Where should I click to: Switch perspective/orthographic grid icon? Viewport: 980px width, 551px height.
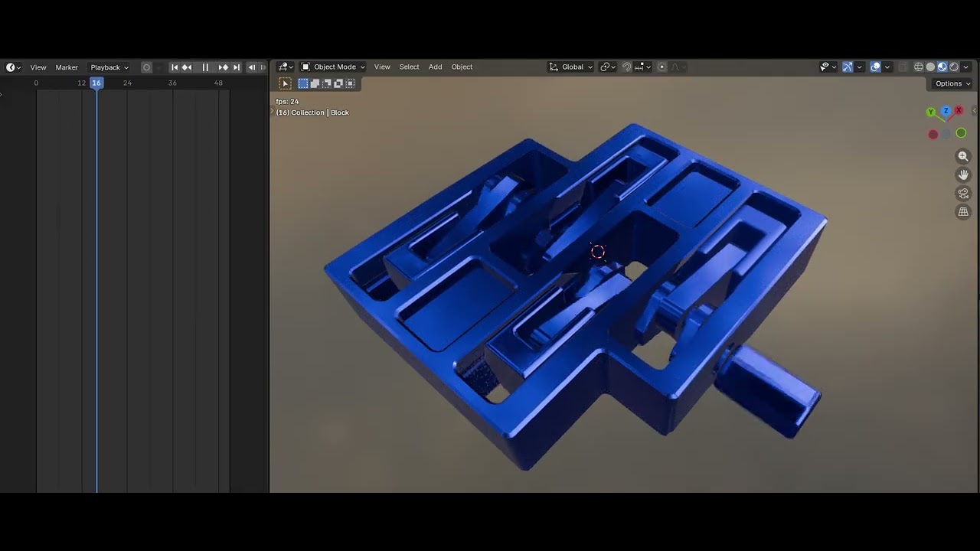pyautogui.click(x=963, y=212)
